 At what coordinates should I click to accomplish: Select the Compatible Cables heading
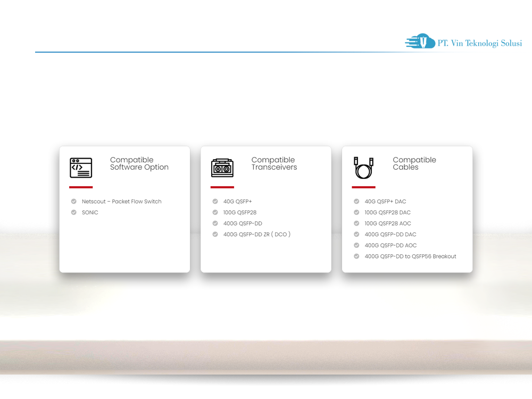click(x=414, y=163)
